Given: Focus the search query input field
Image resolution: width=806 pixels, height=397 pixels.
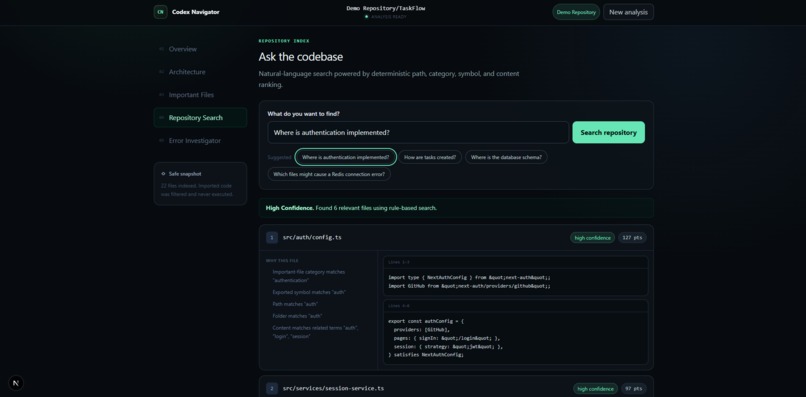Looking at the screenshot, I should click(x=418, y=132).
